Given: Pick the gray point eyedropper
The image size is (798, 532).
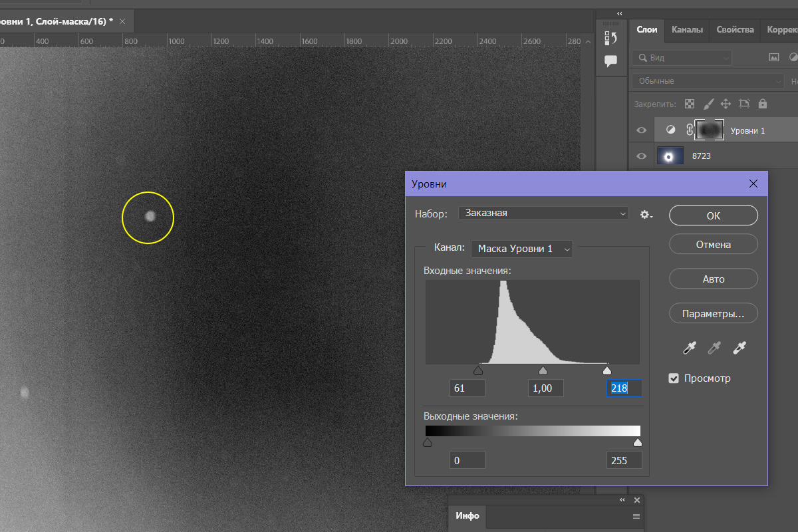Looking at the screenshot, I should click(x=714, y=347).
